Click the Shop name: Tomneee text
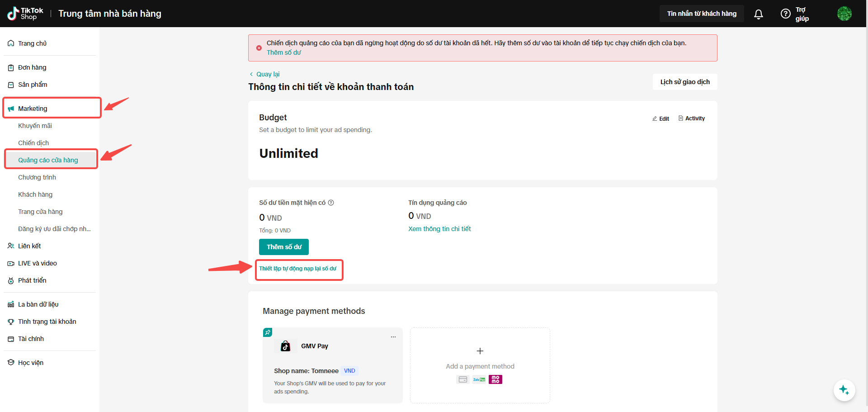The width and height of the screenshot is (868, 412). (306, 371)
